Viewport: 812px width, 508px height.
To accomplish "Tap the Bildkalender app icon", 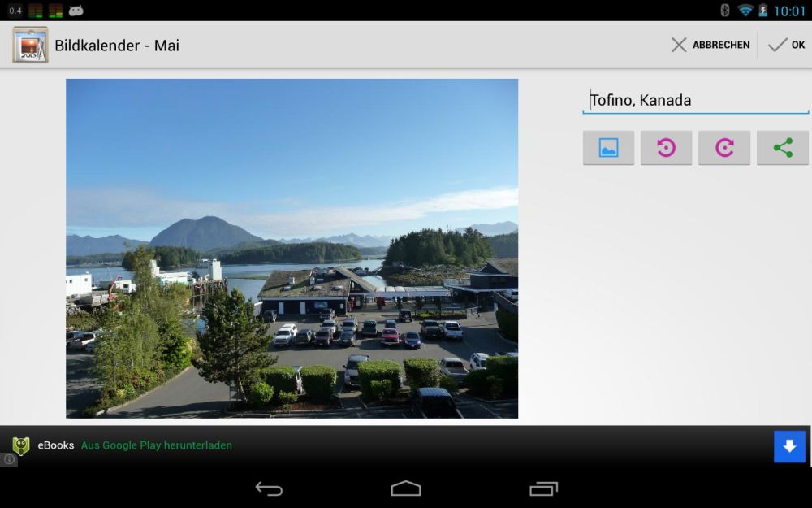I will pyautogui.click(x=30, y=45).
